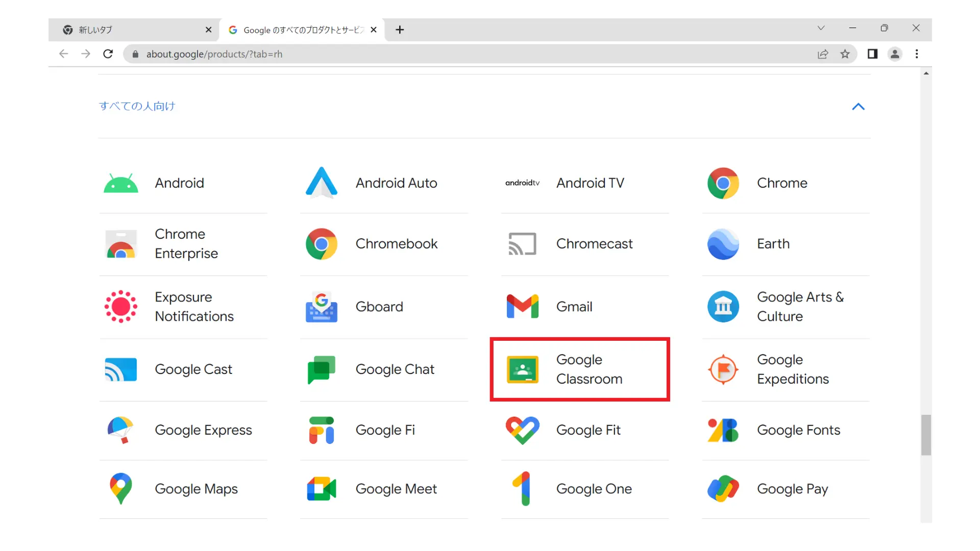
Task: Click the Google Fit heart icon
Action: 522,430
